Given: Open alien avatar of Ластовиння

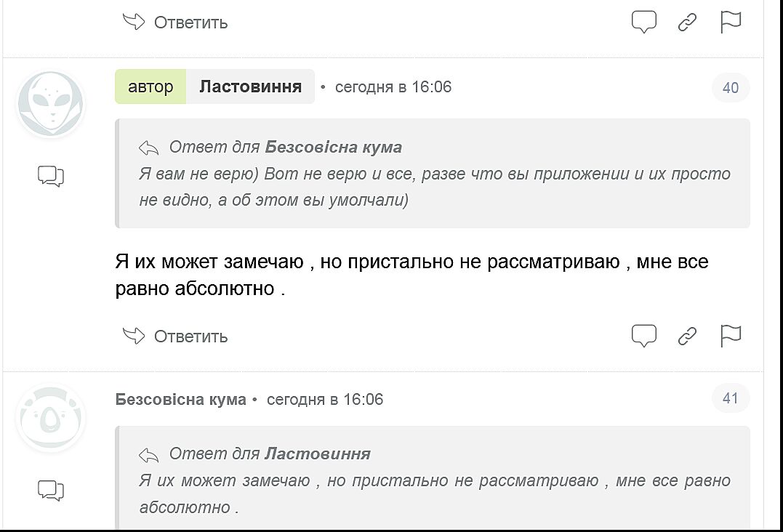Looking at the screenshot, I should pyautogui.click(x=50, y=105).
